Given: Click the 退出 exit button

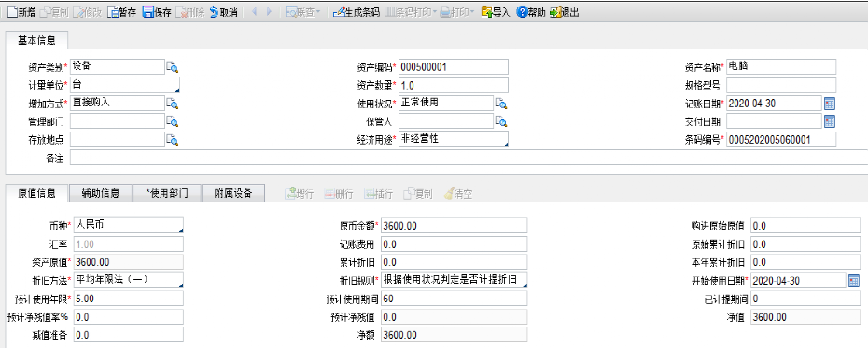Looking at the screenshot, I should tap(565, 12).
